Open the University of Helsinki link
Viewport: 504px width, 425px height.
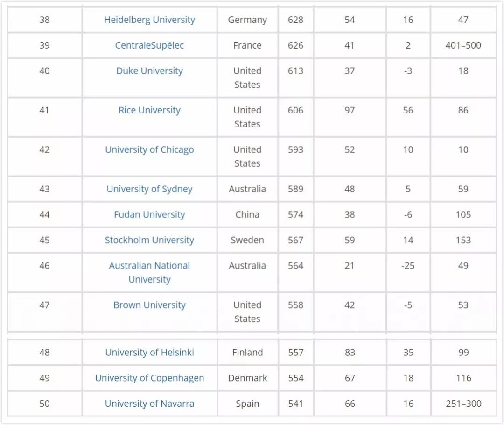coord(149,353)
